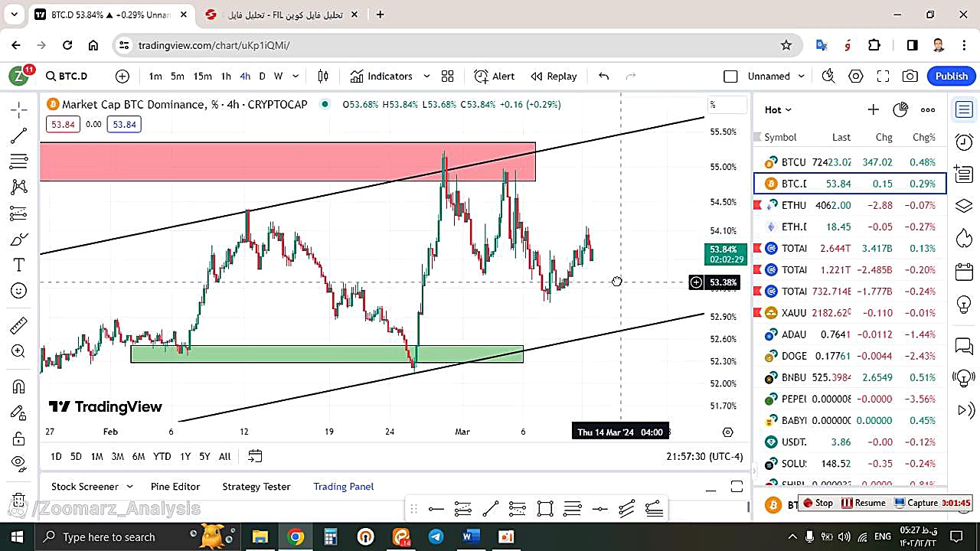Add symbol to the Hot watchlist
980x551 pixels.
coord(873,109)
